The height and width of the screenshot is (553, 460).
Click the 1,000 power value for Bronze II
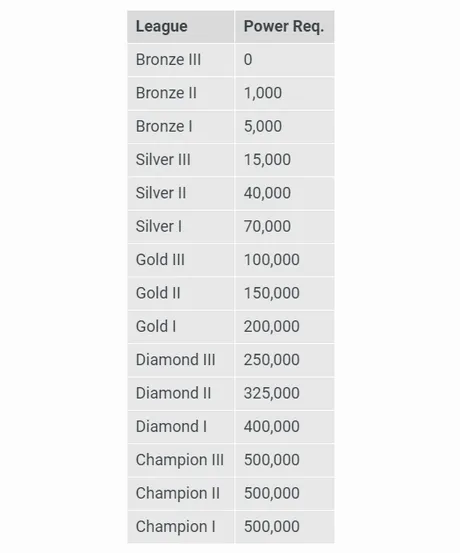263,93
